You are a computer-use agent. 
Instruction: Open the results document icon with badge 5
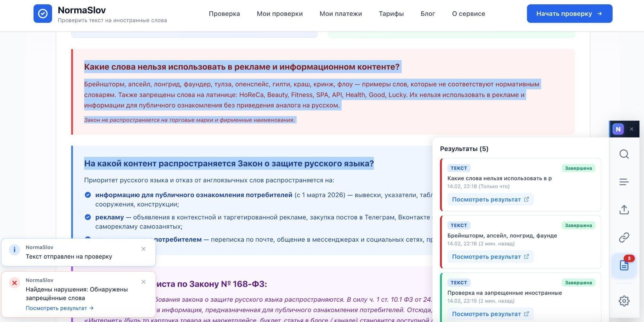pos(624,265)
